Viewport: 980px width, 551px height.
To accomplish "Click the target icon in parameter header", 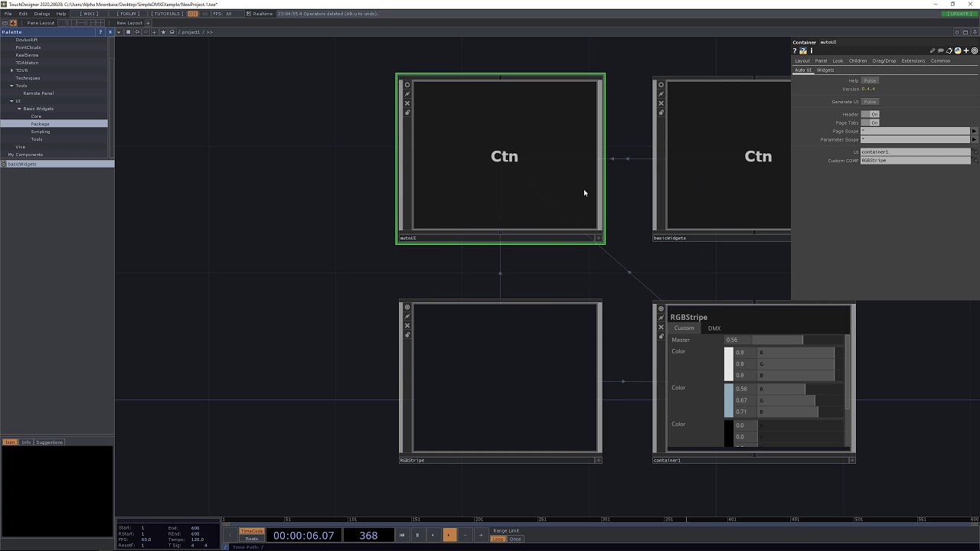I will [x=975, y=51].
